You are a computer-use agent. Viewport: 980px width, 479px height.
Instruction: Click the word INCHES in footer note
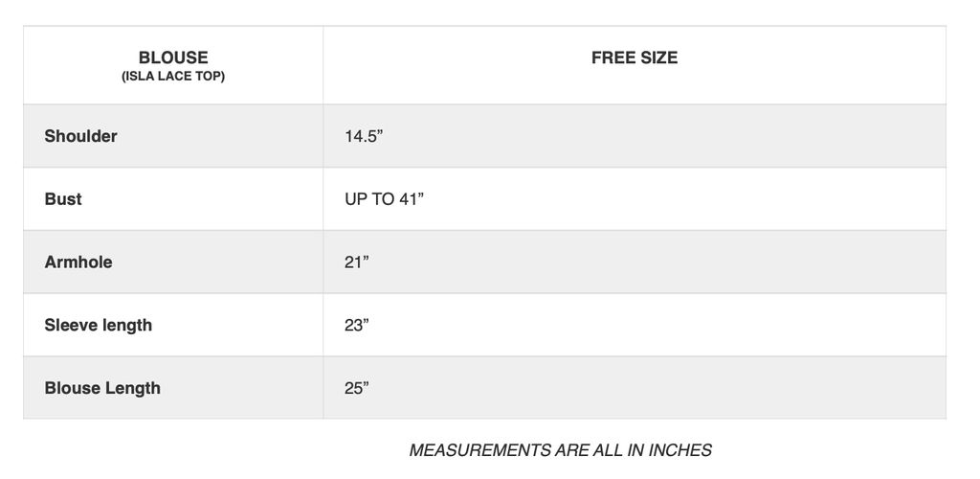click(679, 450)
